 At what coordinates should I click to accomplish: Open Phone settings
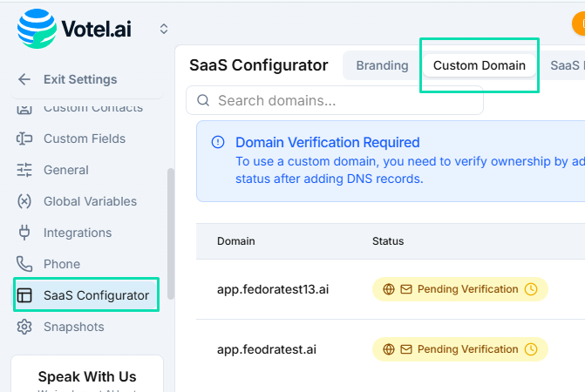[62, 264]
